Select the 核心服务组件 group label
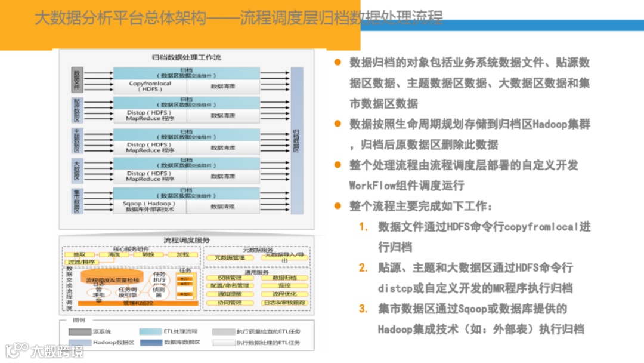 click(x=131, y=249)
